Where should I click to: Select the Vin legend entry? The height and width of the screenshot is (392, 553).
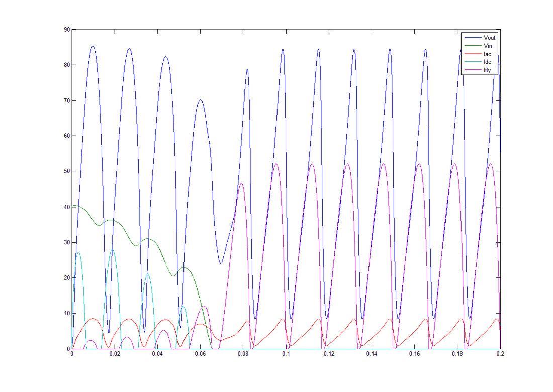[x=487, y=46]
